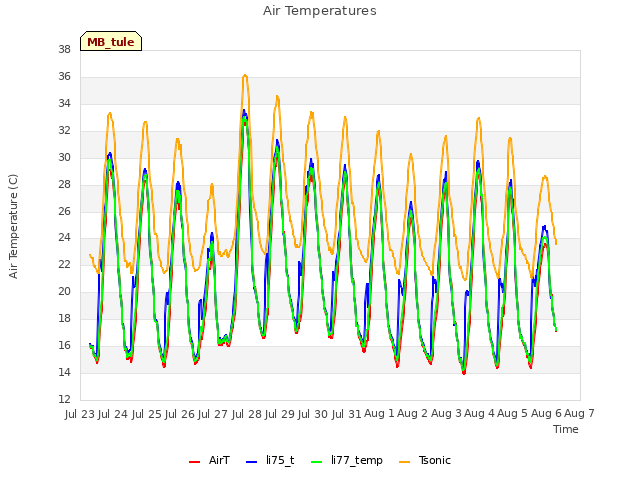
Task: Click the li75_t legend label
Action: [280, 460]
